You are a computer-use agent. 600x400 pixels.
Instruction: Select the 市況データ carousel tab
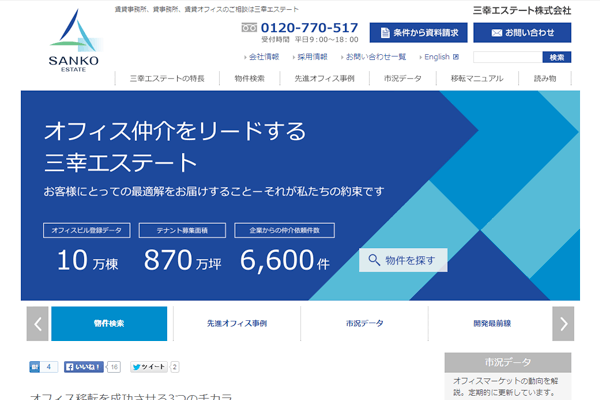click(x=364, y=323)
